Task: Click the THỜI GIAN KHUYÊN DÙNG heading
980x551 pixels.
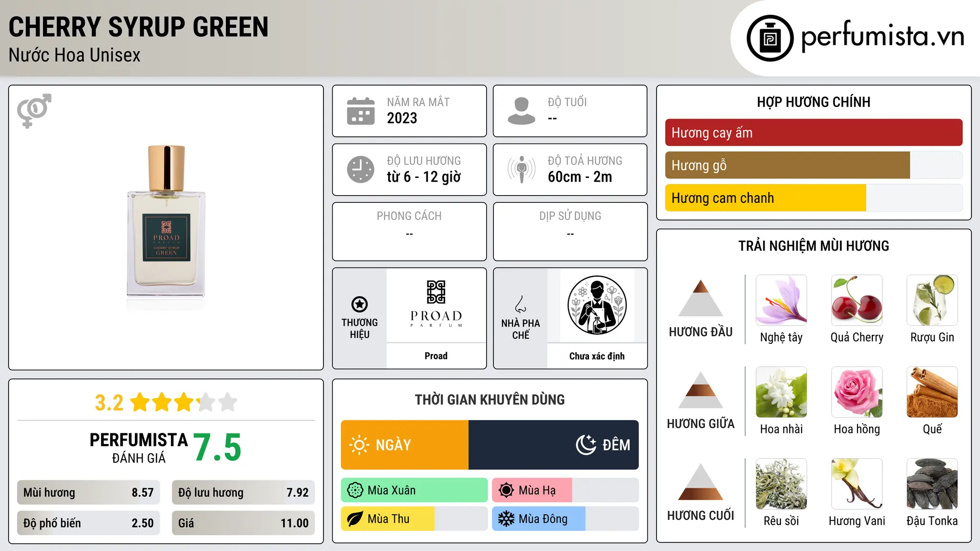Action: tap(490, 399)
